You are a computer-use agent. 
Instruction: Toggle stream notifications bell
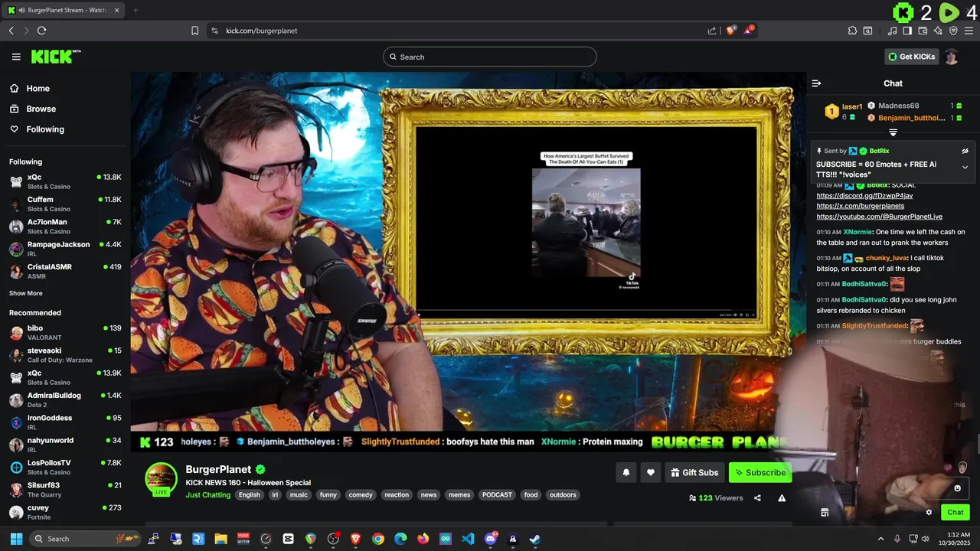click(626, 472)
